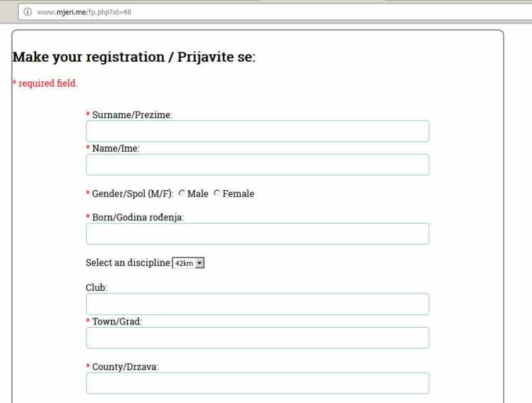Click the site info icon in address bar
The height and width of the screenshot is (403, 532).
(28, 12)
